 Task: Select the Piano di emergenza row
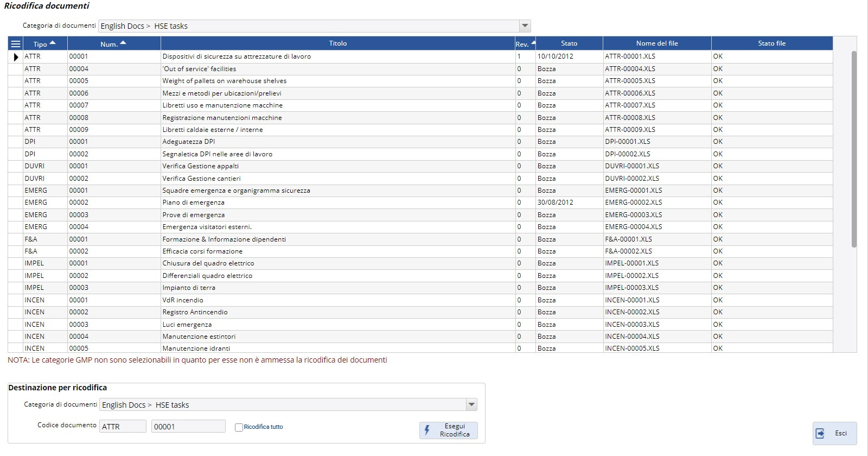click(193, 202)
